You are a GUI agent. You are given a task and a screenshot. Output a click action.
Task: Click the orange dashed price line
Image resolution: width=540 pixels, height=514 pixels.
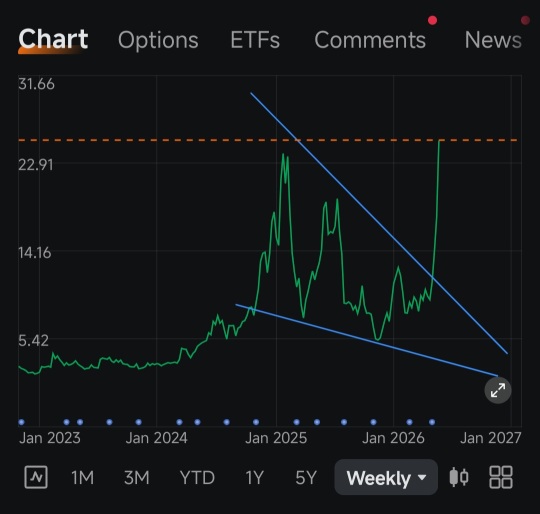(x=268, y=140)
